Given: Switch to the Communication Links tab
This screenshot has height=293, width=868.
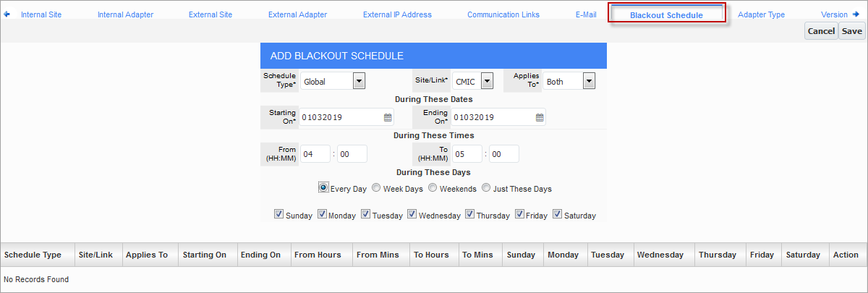Looking at the screenshot, I should point(503,14).
